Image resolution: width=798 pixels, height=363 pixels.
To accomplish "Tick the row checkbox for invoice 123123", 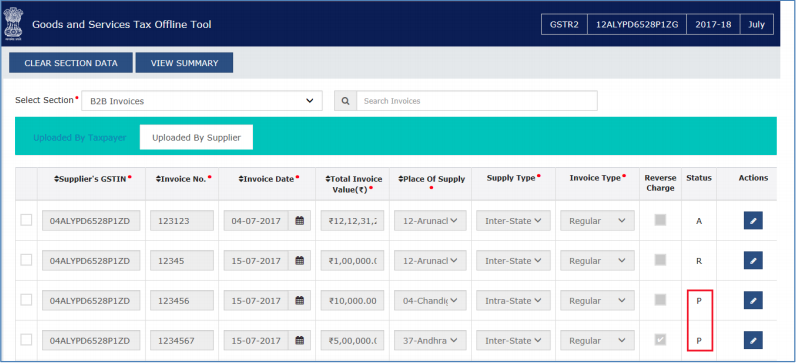I will point(26,220).
